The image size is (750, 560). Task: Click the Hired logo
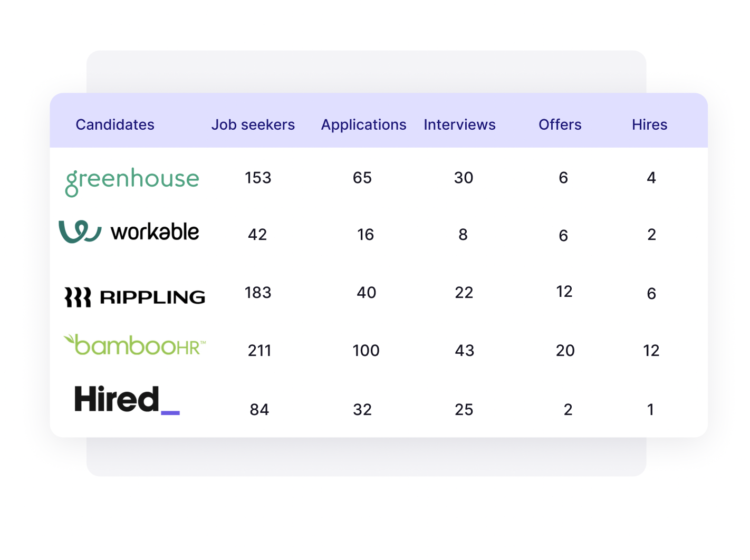pos(127,400)
